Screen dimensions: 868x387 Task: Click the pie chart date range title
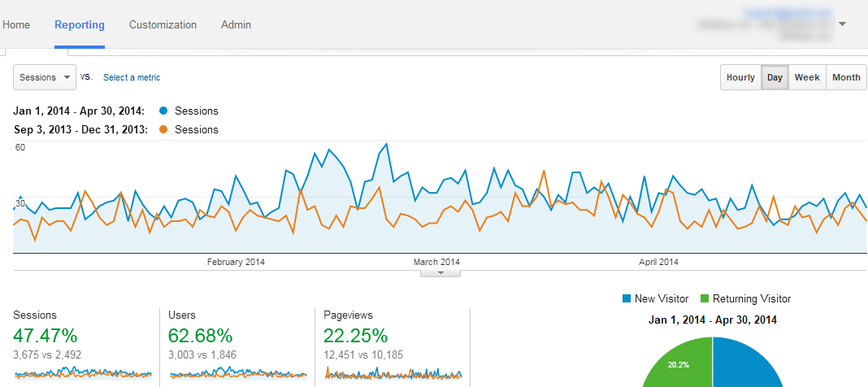(713, 320)
